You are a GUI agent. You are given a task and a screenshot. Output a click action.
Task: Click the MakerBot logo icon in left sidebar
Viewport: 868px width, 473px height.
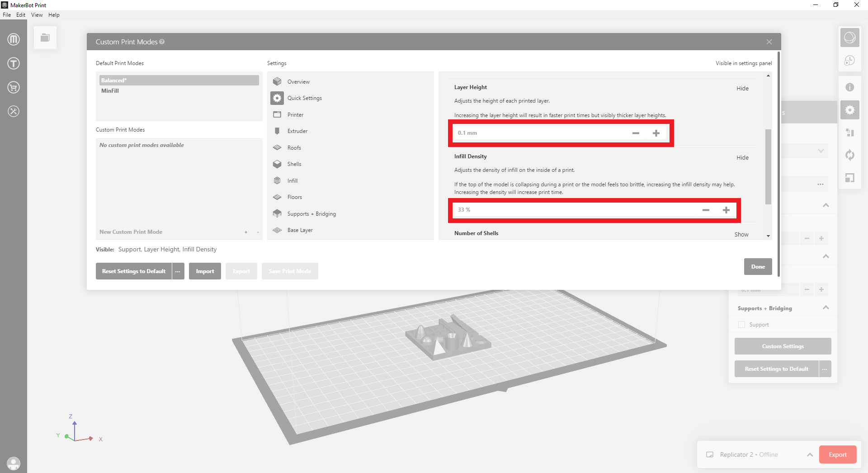coord(14,39)
